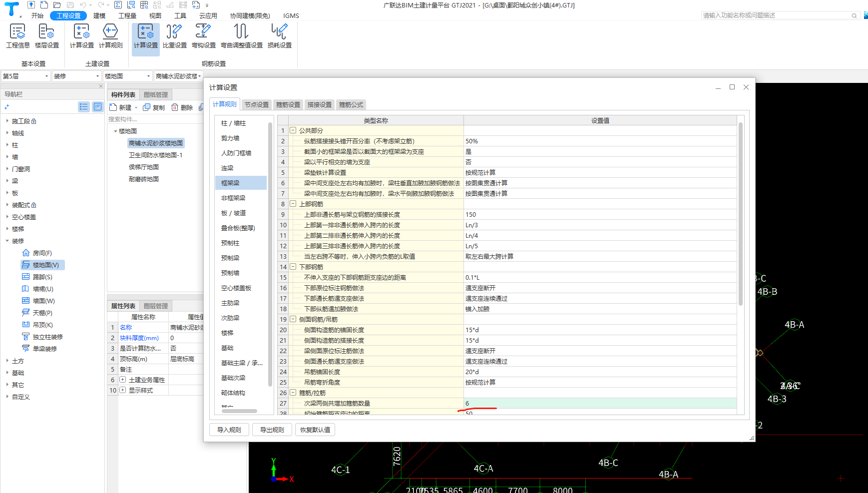Expand 施工段 node in navigation tree
Screen dimensions: 868x493
(x=7, y=121)
